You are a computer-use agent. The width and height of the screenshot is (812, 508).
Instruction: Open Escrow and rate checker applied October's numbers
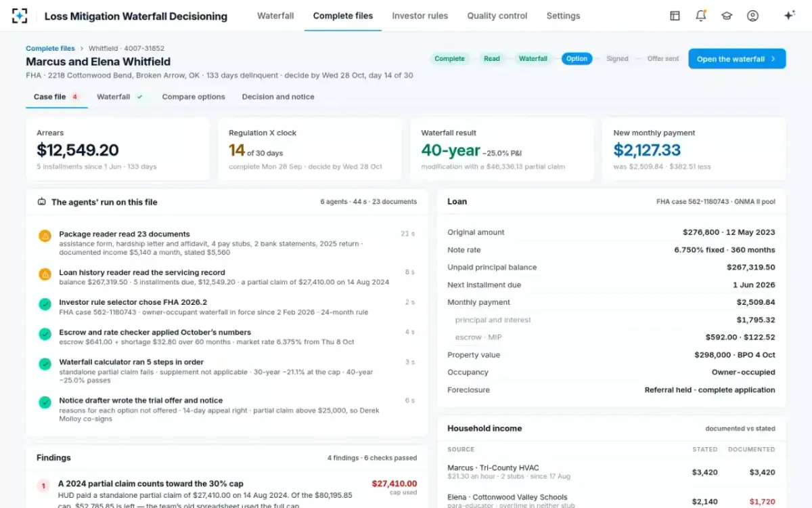(x=227, y=337)
